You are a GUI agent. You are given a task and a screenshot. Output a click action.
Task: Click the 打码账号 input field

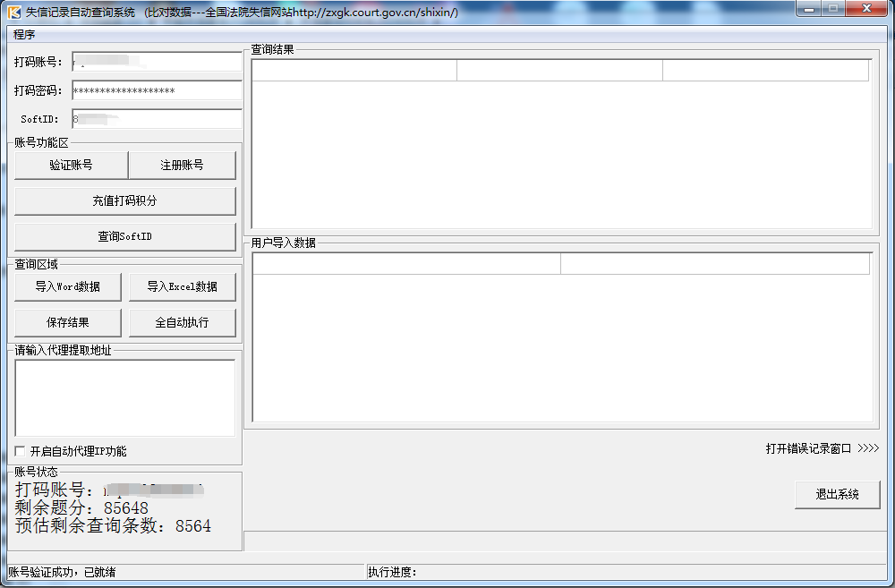pos(157,62)
